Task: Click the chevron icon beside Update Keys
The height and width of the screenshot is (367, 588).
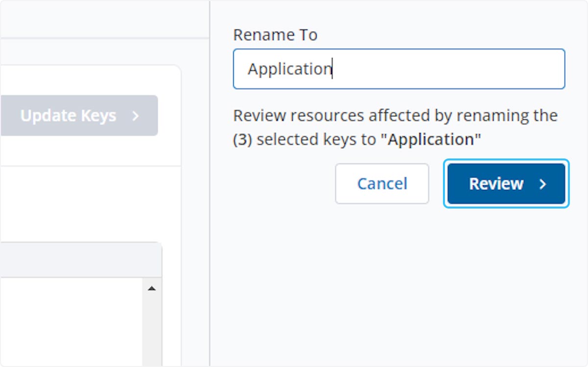Action: (x=136, y=116)
